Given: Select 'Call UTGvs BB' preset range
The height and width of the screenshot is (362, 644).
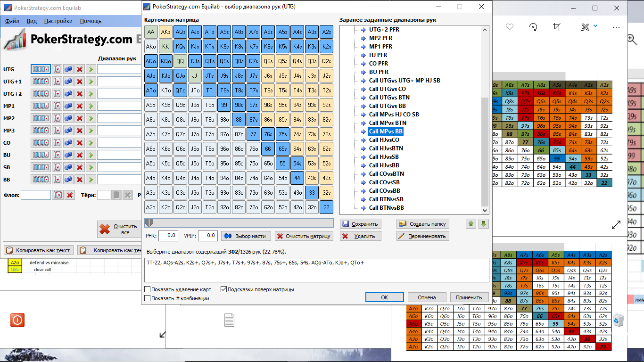Looking at the screenshot, I should [x=387, y=106].
